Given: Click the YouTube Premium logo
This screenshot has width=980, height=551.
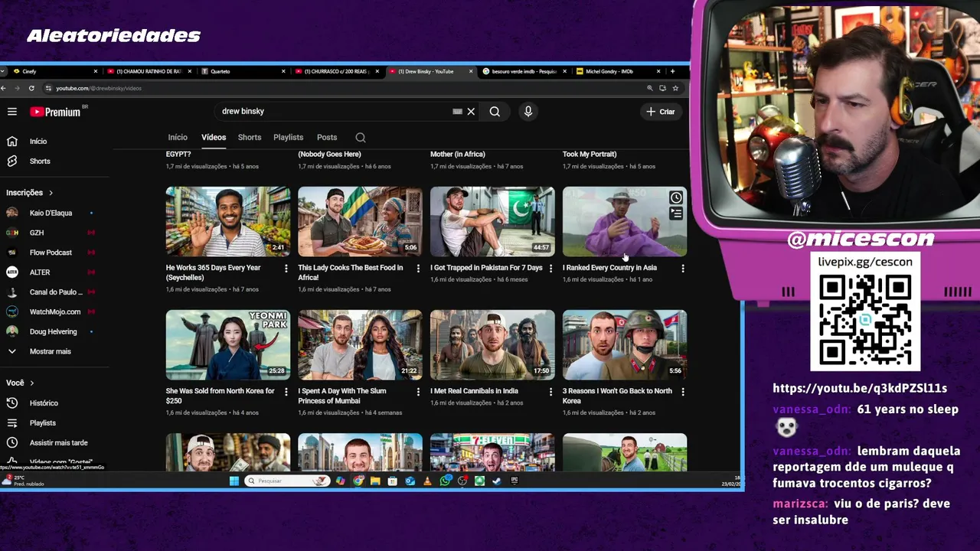Looking at the screenshot, I should point(56,112).
